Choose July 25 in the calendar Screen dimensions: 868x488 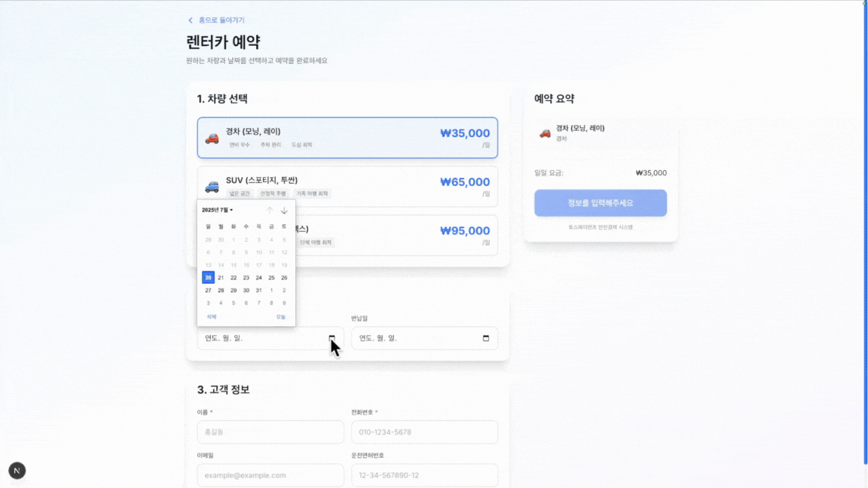point(271,278)
